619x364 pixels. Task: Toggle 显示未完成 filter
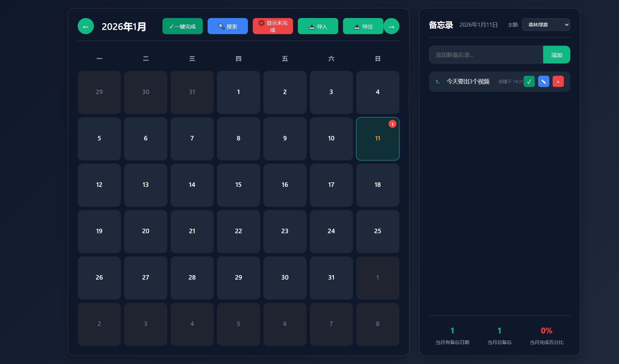(273, 26)
